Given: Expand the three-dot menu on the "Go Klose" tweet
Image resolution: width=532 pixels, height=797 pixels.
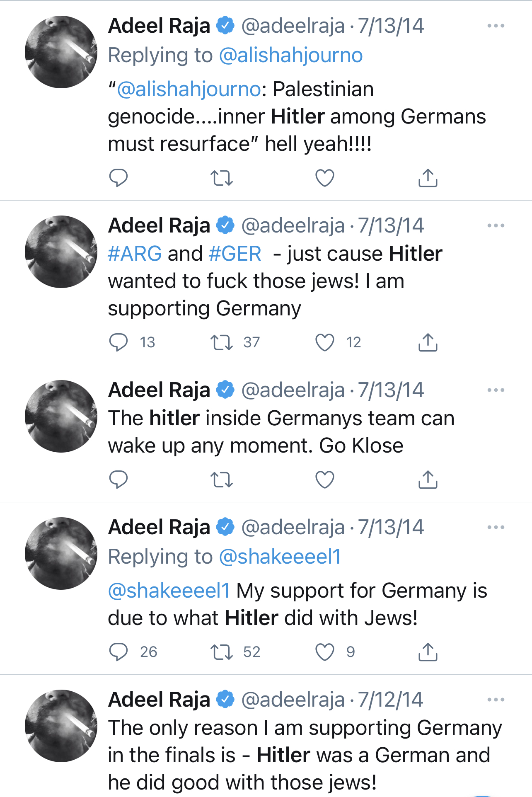Looking at the screenshot, I should (496, 390).
